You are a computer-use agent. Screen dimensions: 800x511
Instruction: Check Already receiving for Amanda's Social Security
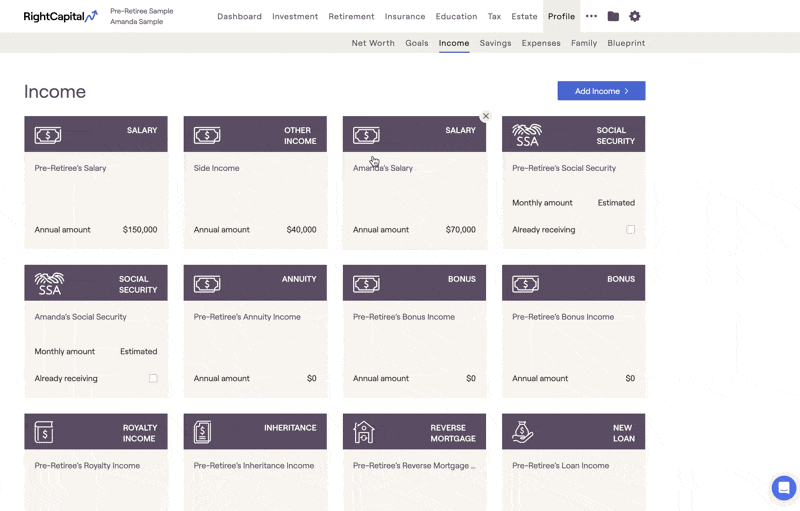(153, 378)
